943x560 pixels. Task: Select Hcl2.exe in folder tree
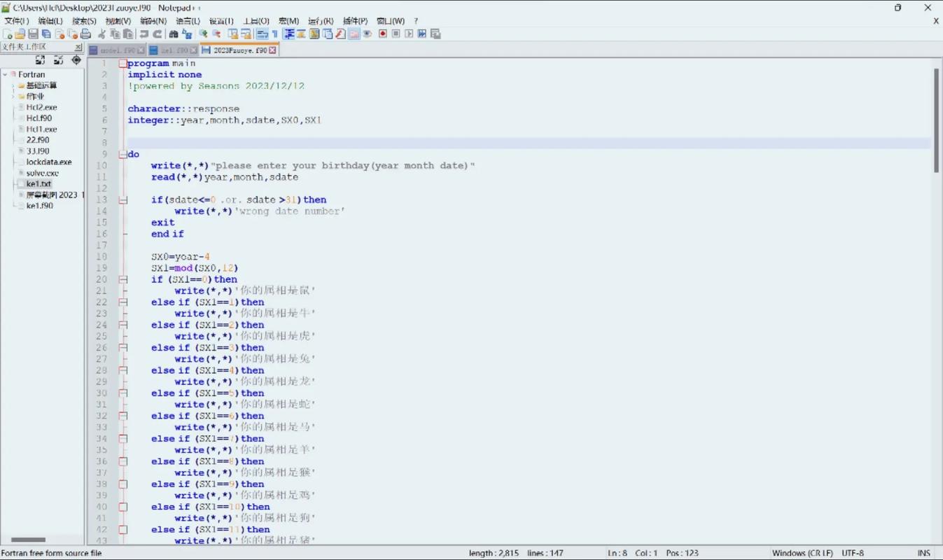[x=41, y=107]
